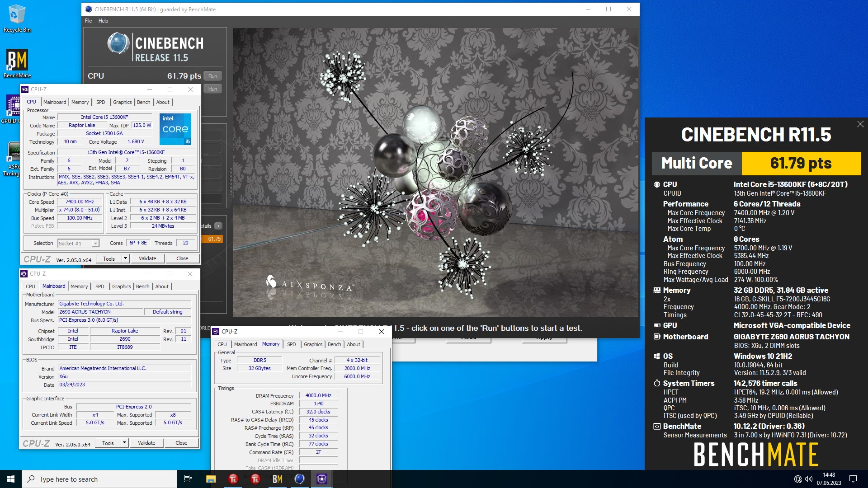Click the first red T taskbar icon
The height and width of the screenshot is (488, 868).
coord(233,479)
